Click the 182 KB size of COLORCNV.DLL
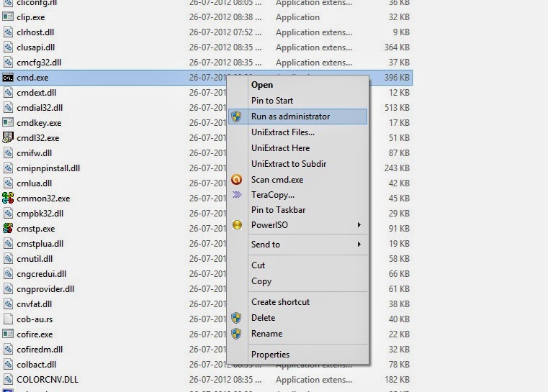 [x=397, y=380]
